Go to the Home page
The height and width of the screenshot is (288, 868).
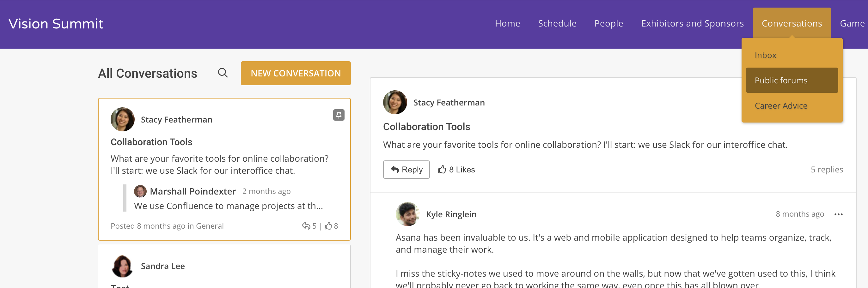pyautogui.click(x=507, y=23)
